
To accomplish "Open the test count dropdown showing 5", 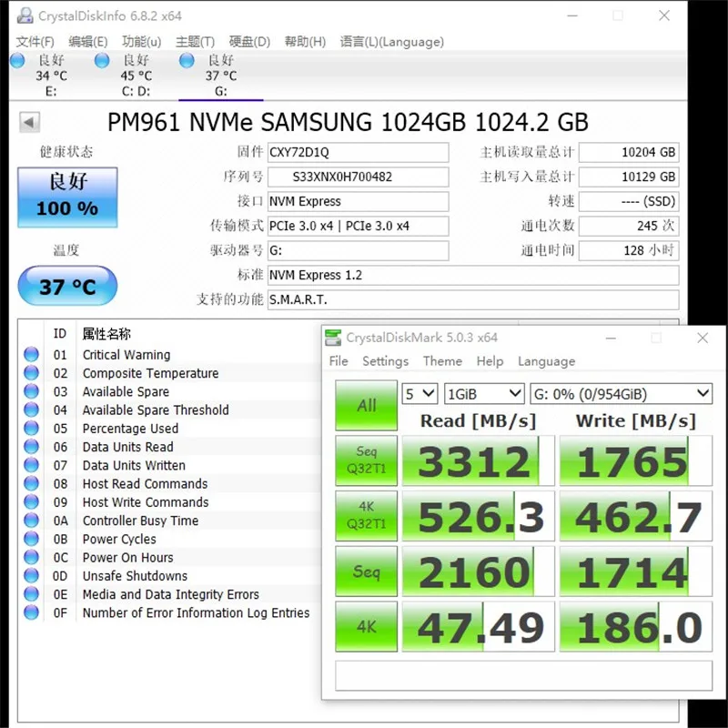I will (420, 393).
